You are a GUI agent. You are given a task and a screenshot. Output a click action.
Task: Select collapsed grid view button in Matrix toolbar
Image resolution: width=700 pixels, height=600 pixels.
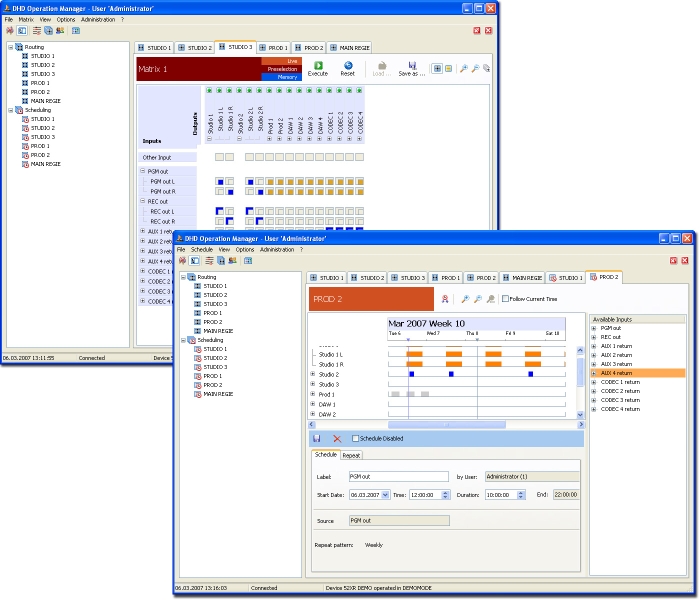point(448,68)
